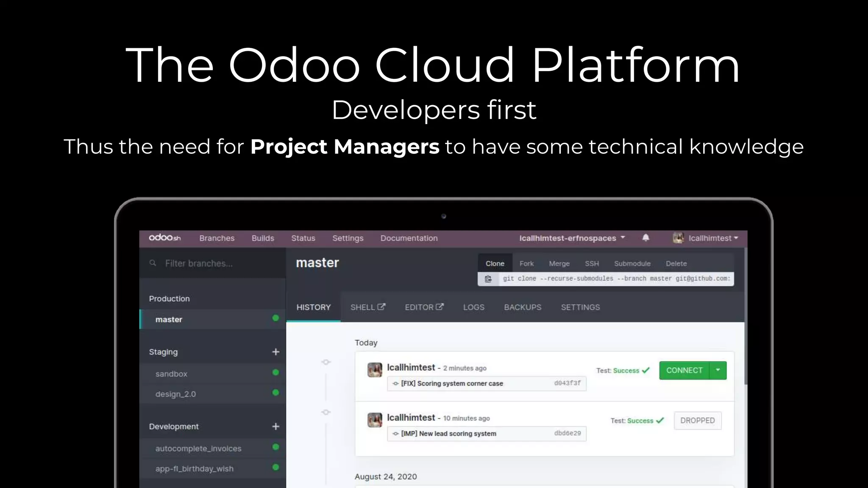
Task: Click the 'August 24, 2020' date heading
Action: click(386, 477)
